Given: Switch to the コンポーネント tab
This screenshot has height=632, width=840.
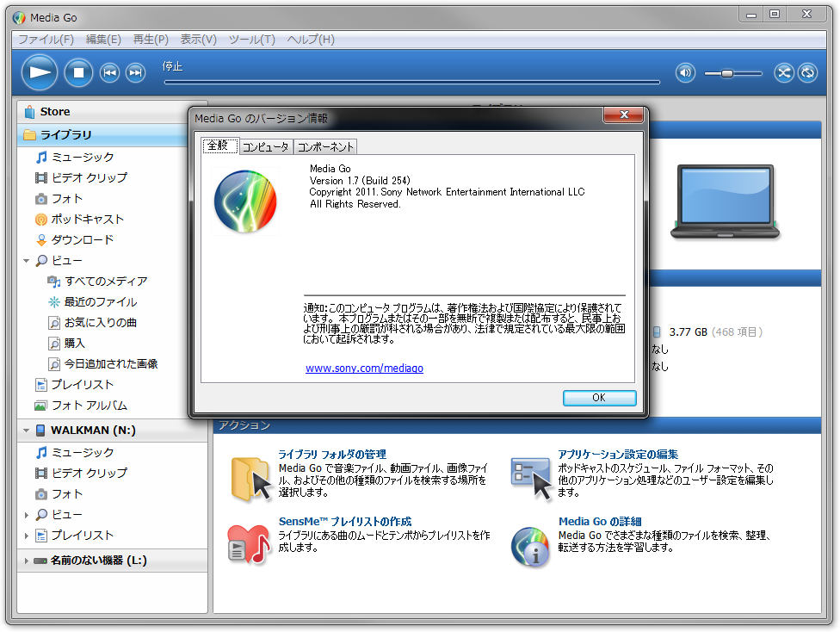Looking at the screenshot, I should tap(325, 147).
